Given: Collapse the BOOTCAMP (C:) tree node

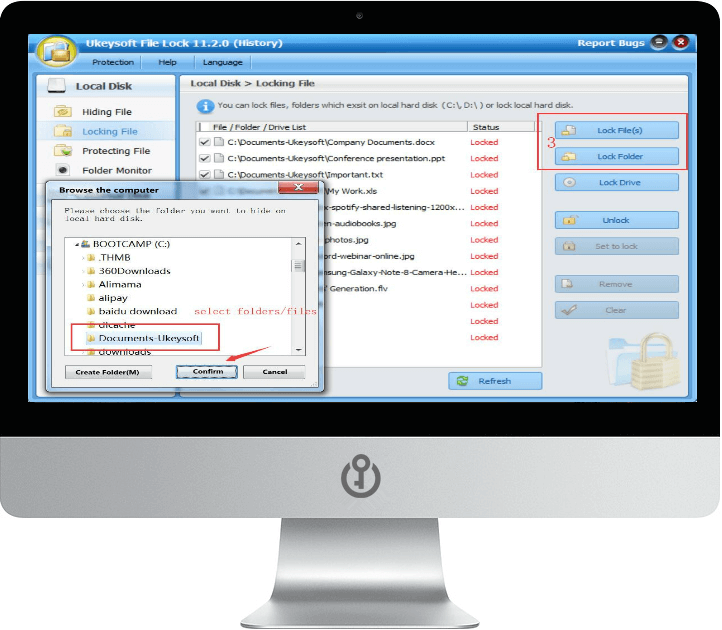Looking at the screenshot, I should [x=77, y=244].
